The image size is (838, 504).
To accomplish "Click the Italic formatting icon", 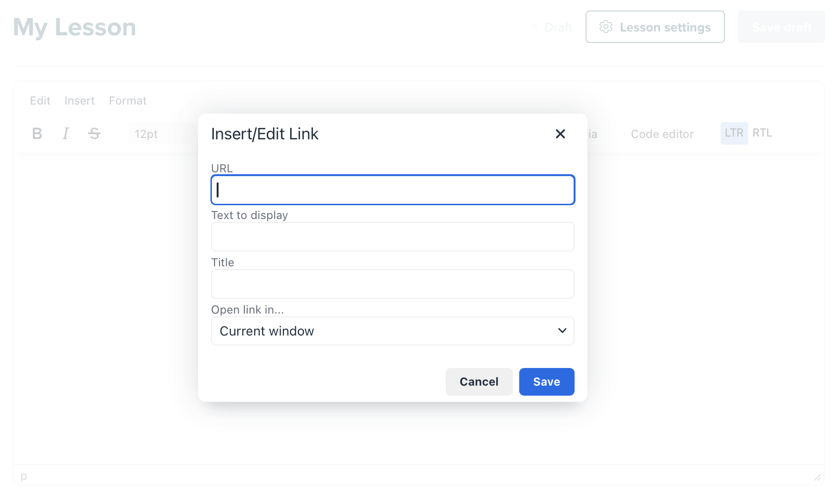I will (x=66, y=134).
